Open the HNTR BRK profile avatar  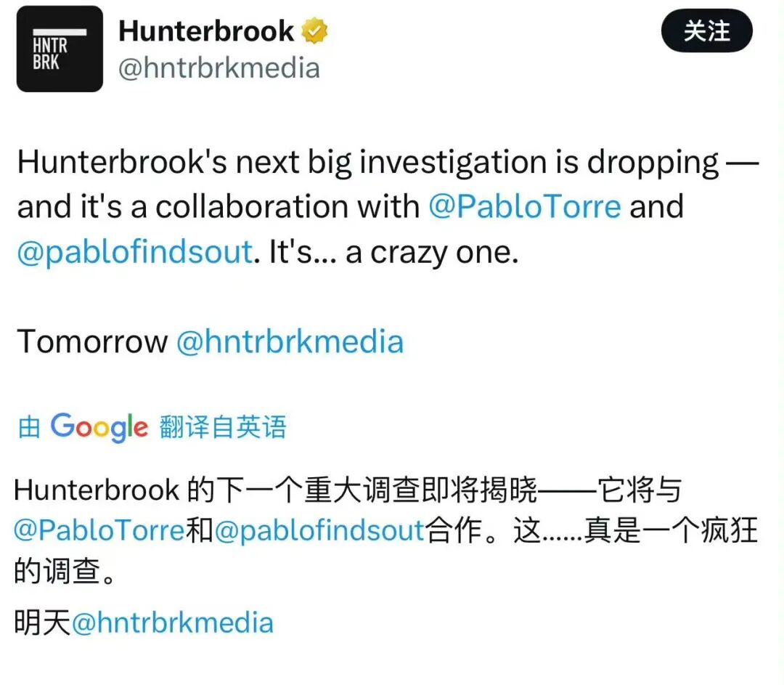[x=60, y=49]
